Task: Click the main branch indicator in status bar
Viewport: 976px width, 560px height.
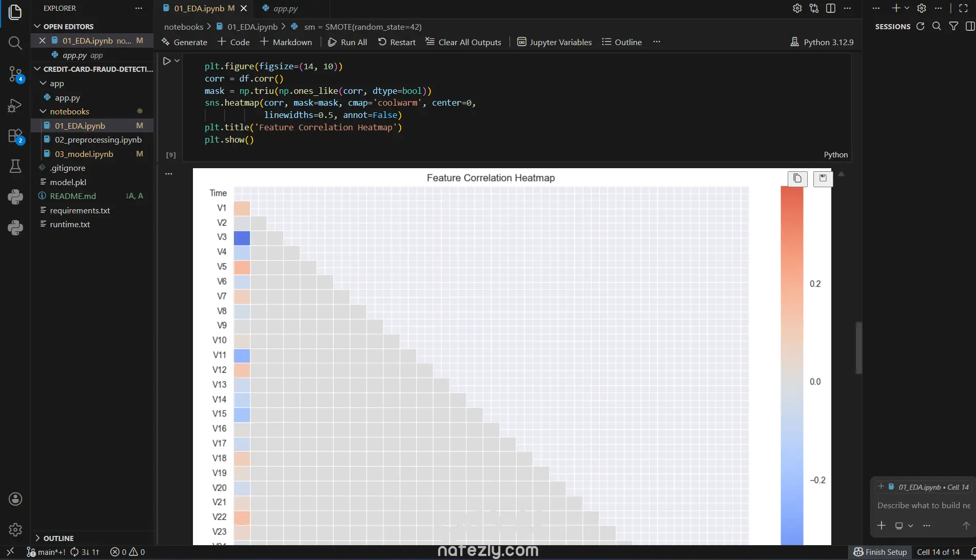Action: [x=46, y=552]
